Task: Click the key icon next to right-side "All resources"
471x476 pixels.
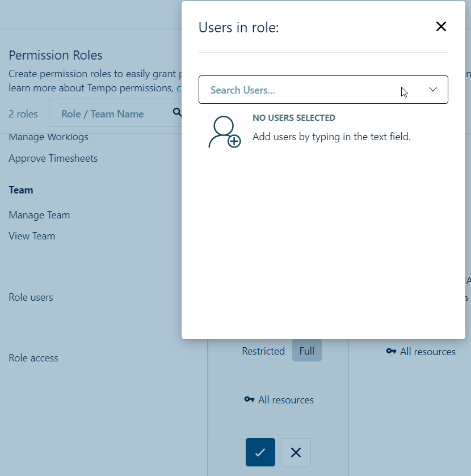Action: pyautogui.click(x=391, y=351)
